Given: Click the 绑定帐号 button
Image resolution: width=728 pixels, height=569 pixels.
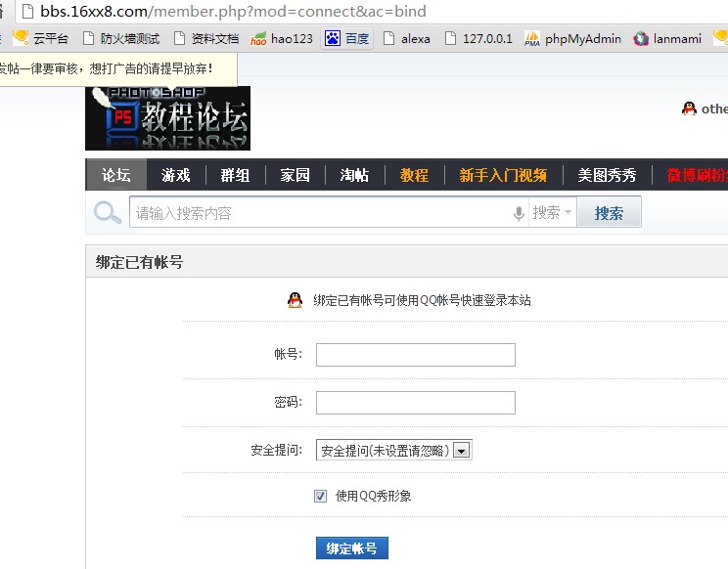Looking at the screenshot, I should [x=352, y=548].
